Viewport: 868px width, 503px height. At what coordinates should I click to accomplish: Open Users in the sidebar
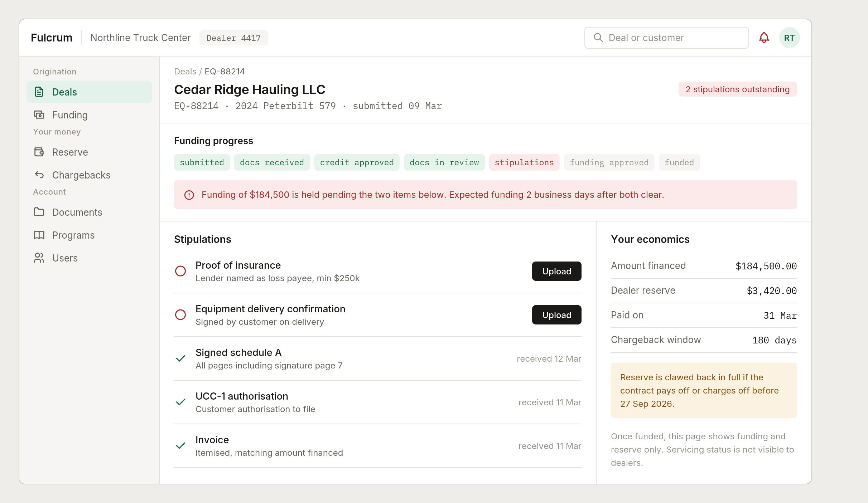click(89, 258)
